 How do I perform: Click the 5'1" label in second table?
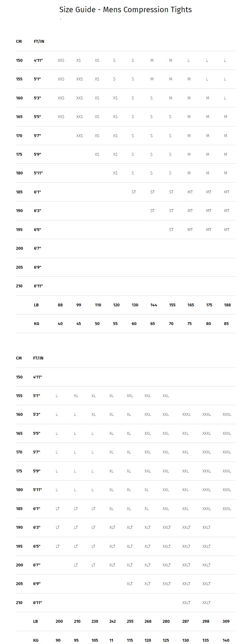click(x=36, y=396)
